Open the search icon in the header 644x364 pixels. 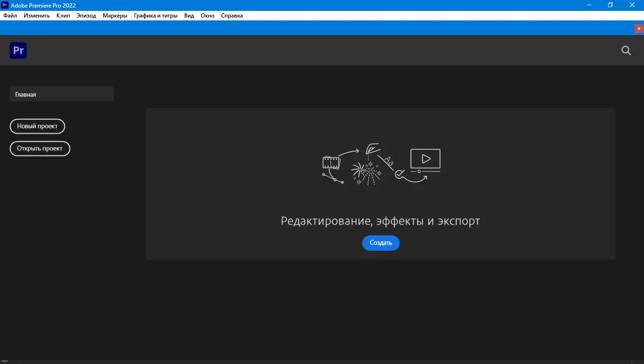626,50
